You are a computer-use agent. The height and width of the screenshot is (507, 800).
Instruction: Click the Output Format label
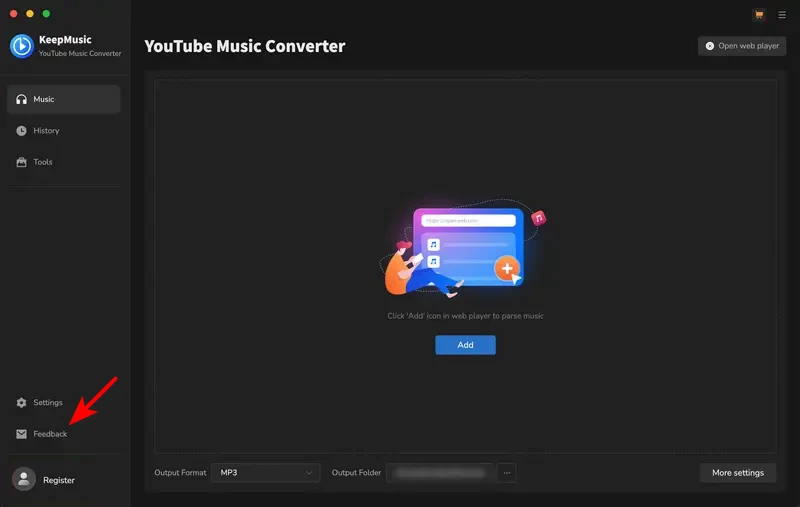pyautogui.click(x=180, y=473)
